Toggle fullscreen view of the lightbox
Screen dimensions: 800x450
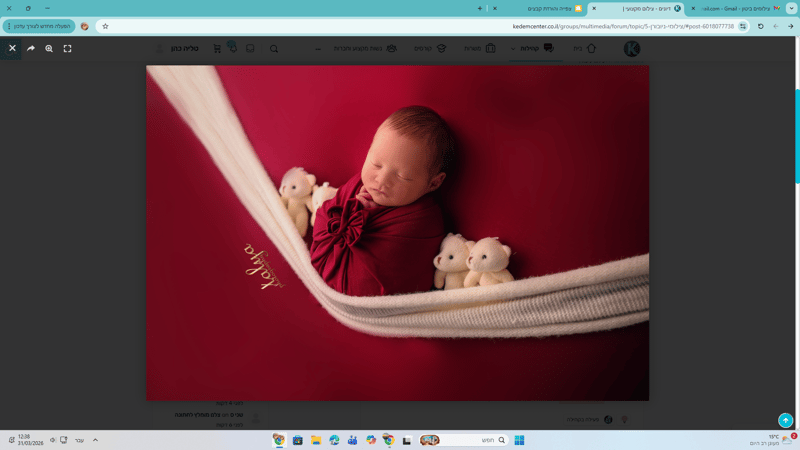click(x=67, y=48)
